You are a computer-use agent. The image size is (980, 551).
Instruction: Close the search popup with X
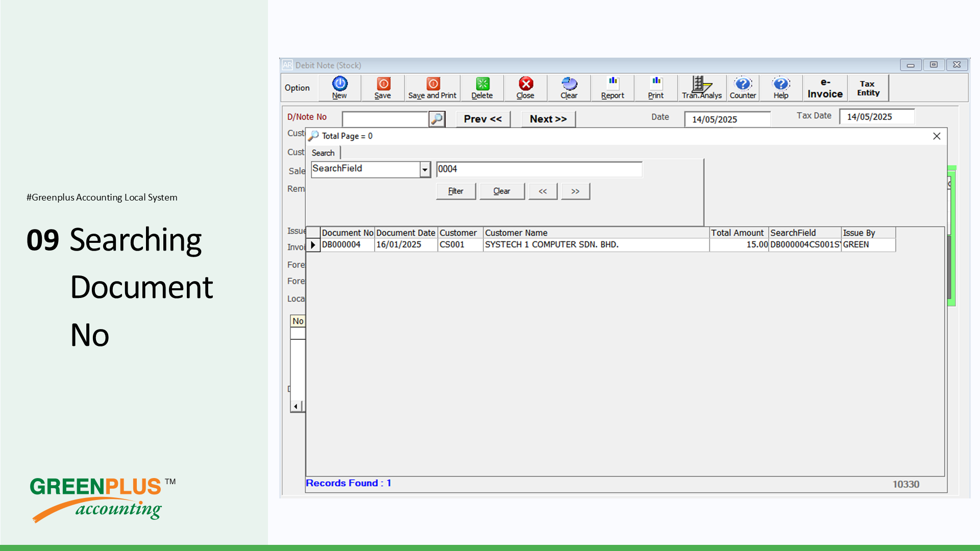[x=937, y=136]
